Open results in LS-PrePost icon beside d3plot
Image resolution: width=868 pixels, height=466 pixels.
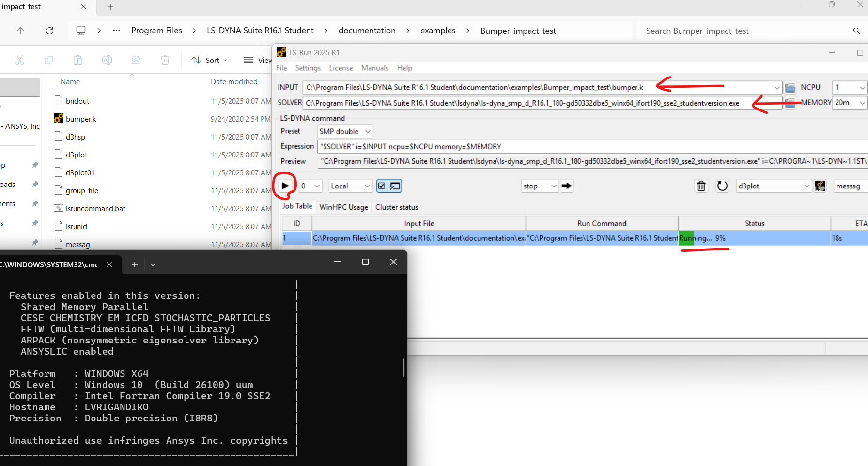(x=820, y=186)
